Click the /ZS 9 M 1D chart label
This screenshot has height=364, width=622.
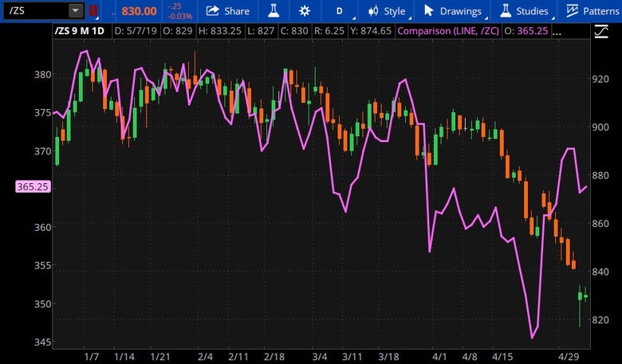[79, 31]
